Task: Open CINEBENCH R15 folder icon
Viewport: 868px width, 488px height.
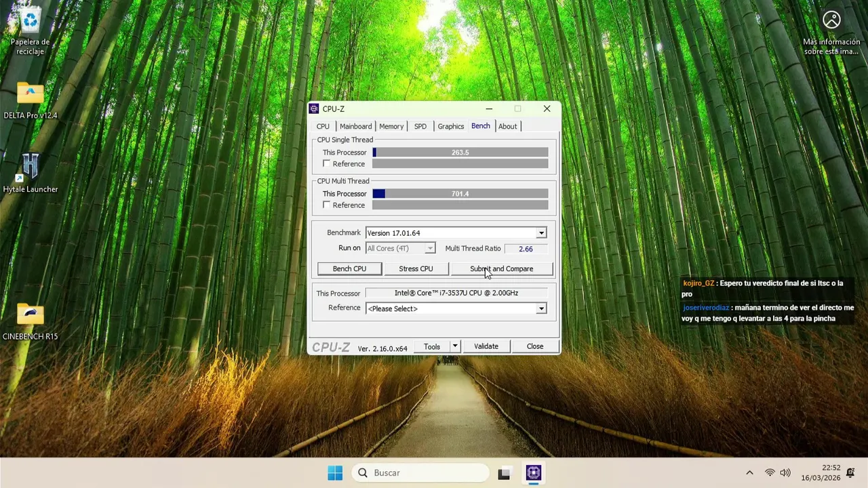Action: (30, 321)
